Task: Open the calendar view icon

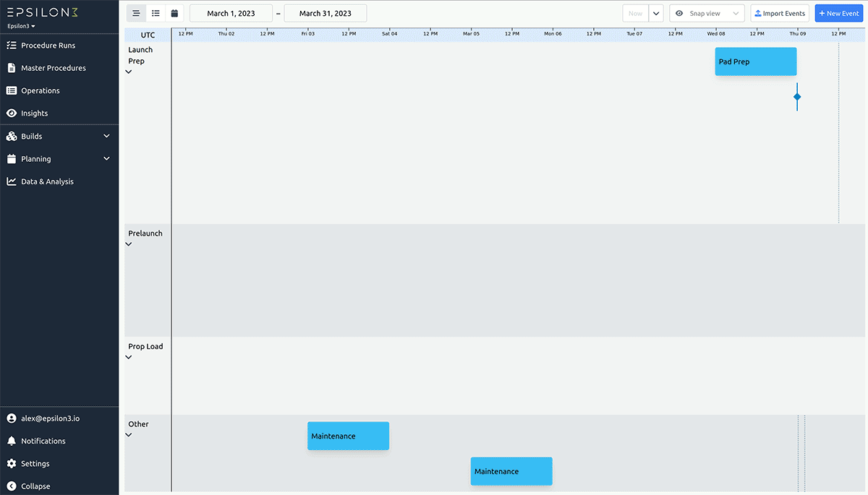Action: [174, 12]
